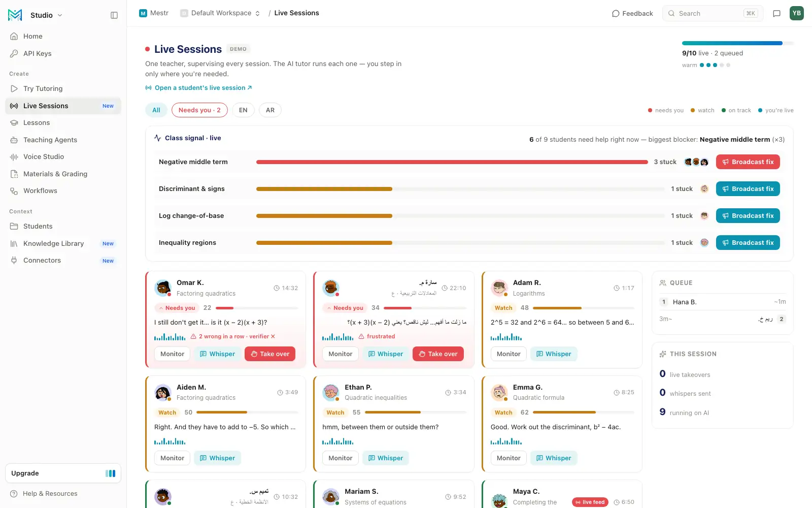812x508 pixels.
Task: Click Negative middle term progress bar
Action: tap(452, 162)
